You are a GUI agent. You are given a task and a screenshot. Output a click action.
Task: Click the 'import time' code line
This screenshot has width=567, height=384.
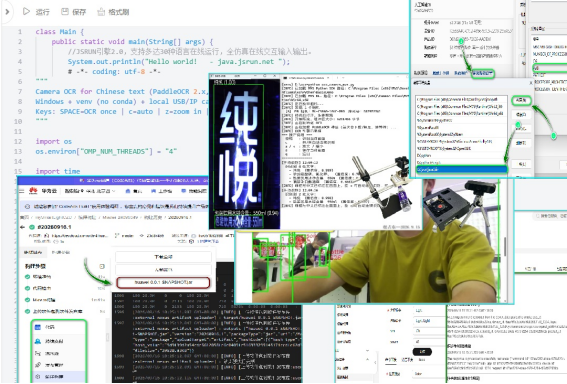[58, 171]
